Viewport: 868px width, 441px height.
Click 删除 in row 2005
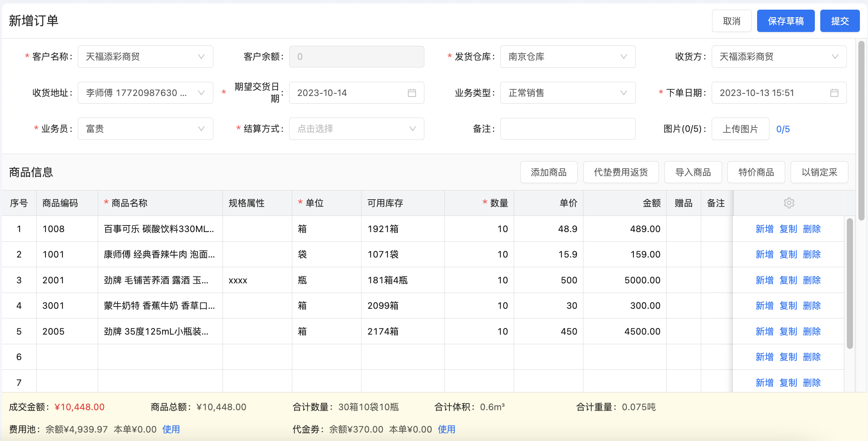point(812,332)
